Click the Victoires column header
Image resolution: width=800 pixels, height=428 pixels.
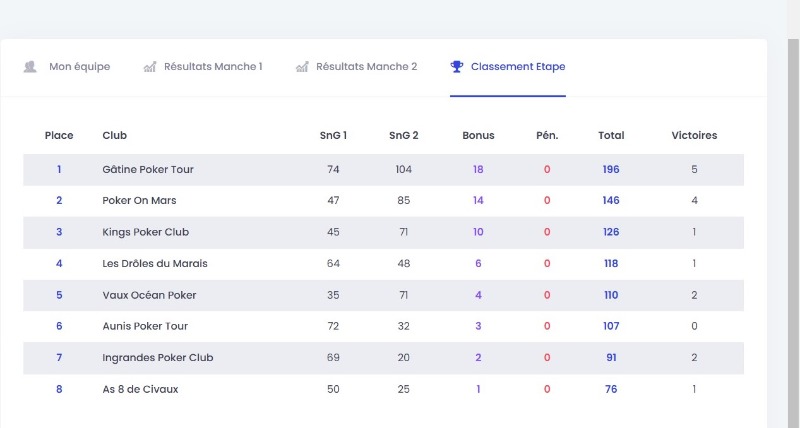click(x=694, y=135)
